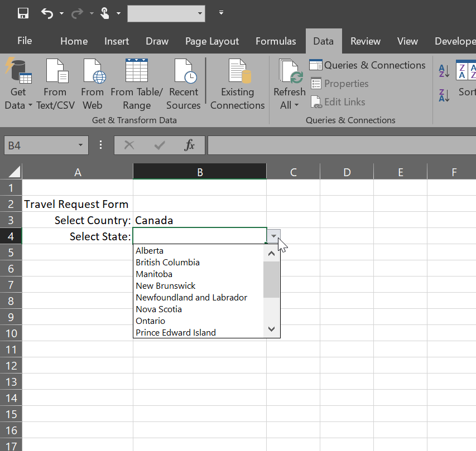This screenshot has width=476, height=451.
Task: Pick Manitoba in the dropdown list
Action: click(x=198, y=274)
